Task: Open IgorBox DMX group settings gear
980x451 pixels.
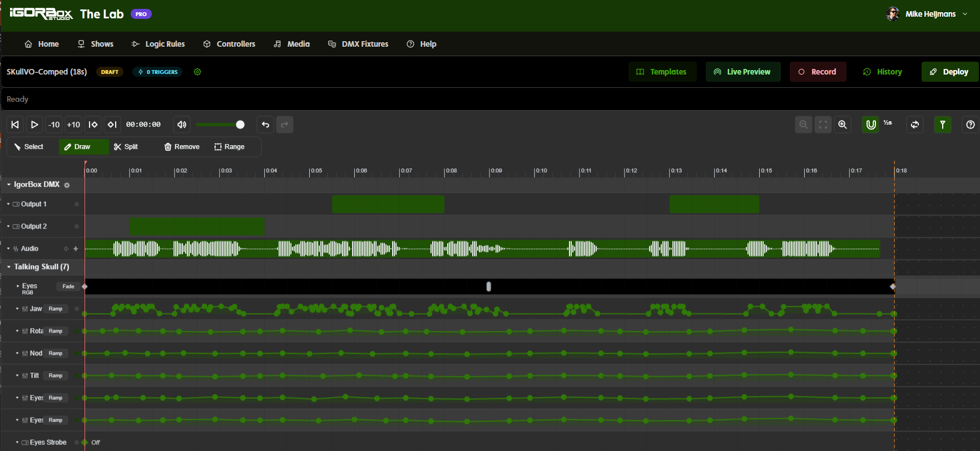Action: [67, 185]
